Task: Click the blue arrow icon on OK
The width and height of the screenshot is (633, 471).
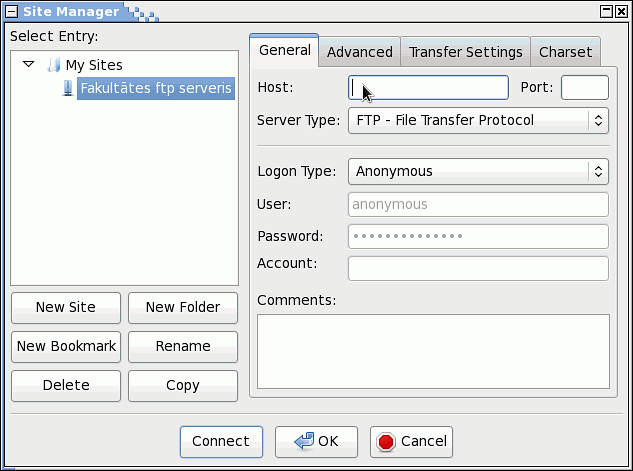Action: (304, 441)
